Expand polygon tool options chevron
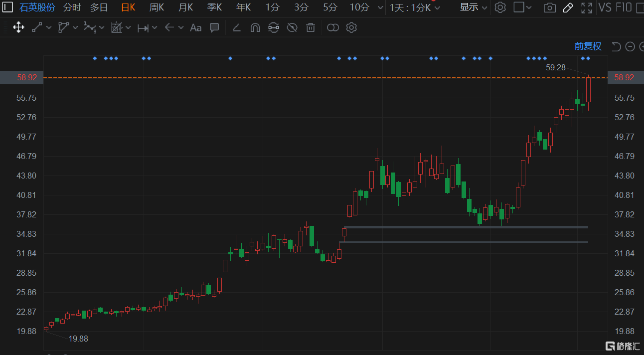The height and width of the screenshot is (355, 644). coord(75,28)
